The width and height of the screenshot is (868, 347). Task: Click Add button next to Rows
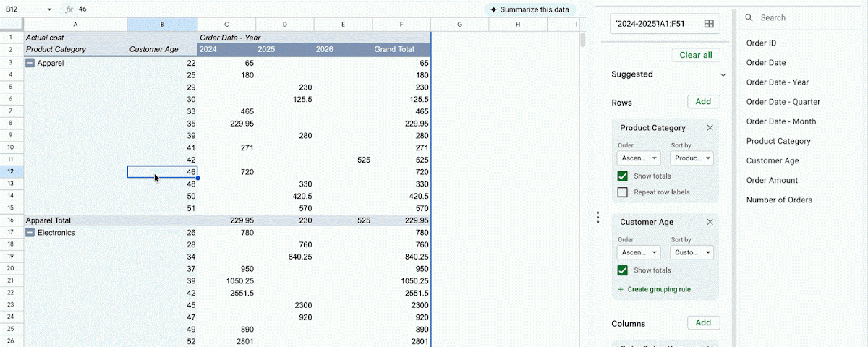(x=703, y=102)
